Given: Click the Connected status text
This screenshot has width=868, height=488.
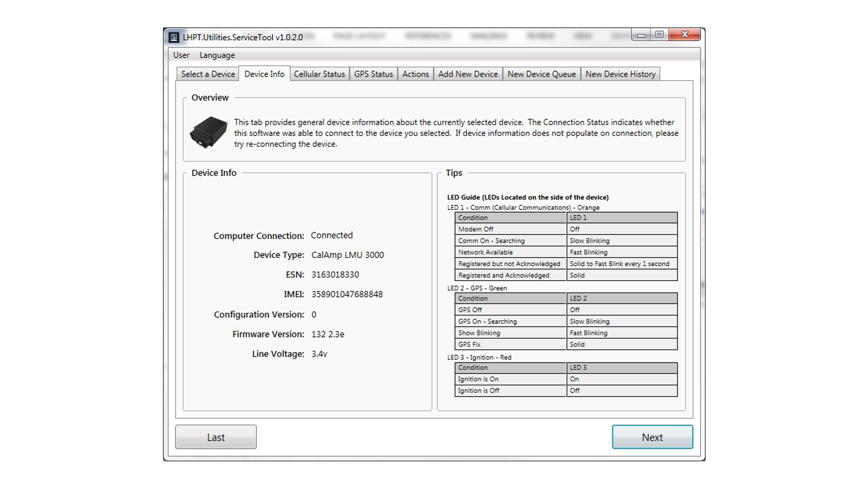Looking at the screenshot, I should click(332, 235).
